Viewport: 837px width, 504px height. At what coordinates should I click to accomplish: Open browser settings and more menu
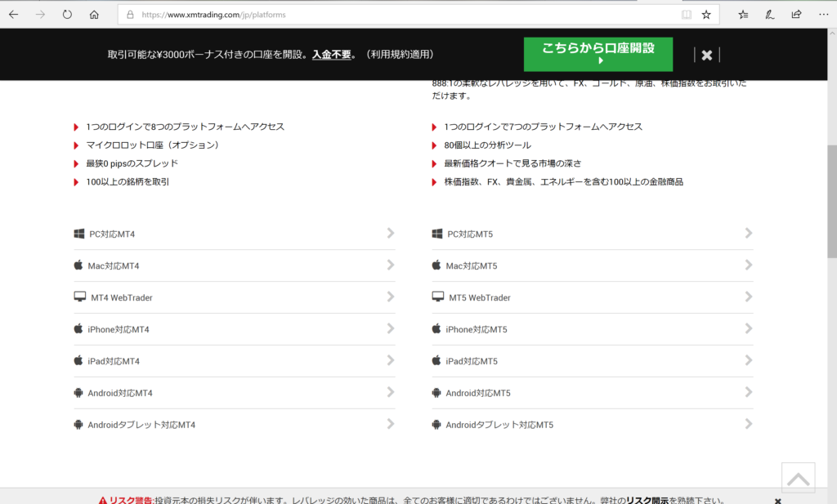click(x=824, y=15)
